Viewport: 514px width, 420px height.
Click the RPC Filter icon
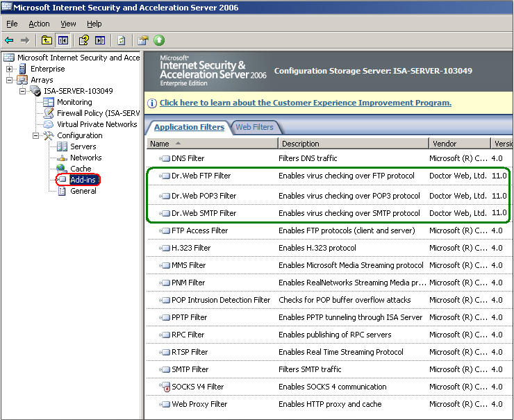[x=165, y=335]
